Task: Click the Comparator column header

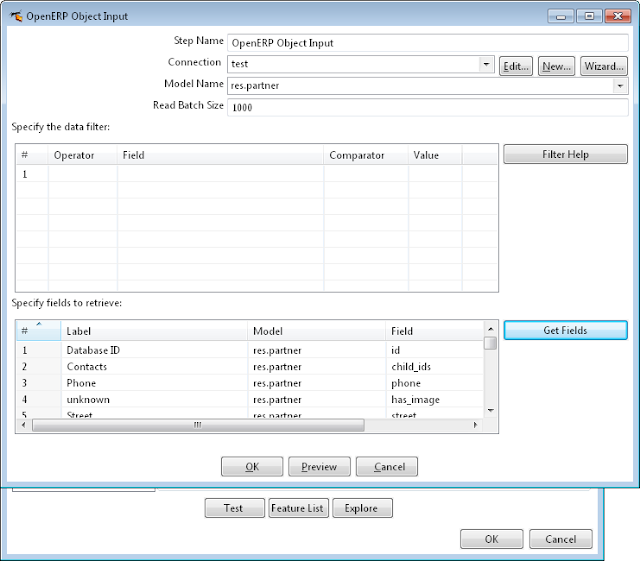Action: [x=366, y=155]
